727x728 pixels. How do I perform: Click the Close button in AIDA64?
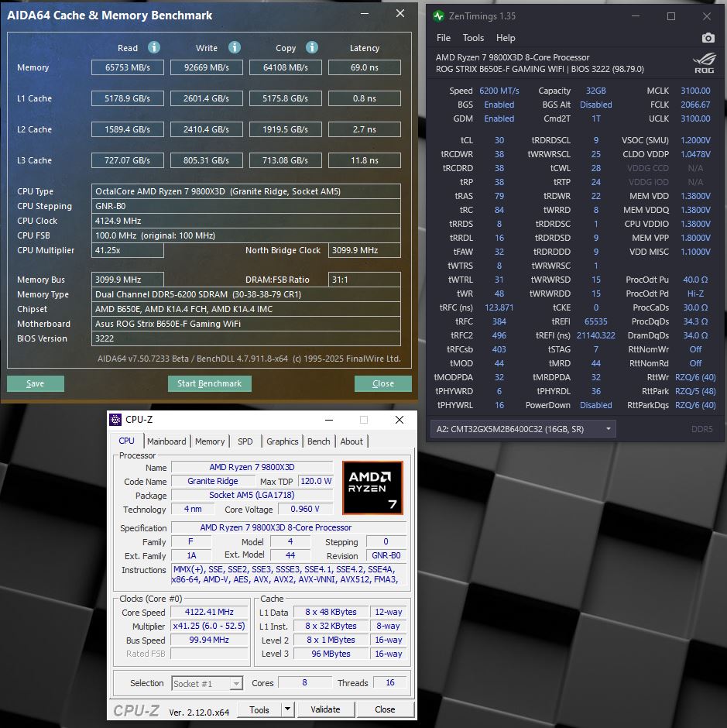(383, 383)
